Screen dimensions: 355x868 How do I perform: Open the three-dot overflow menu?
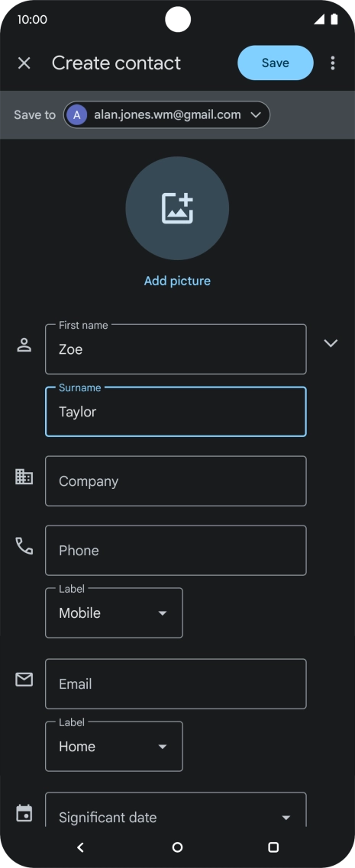332,63
